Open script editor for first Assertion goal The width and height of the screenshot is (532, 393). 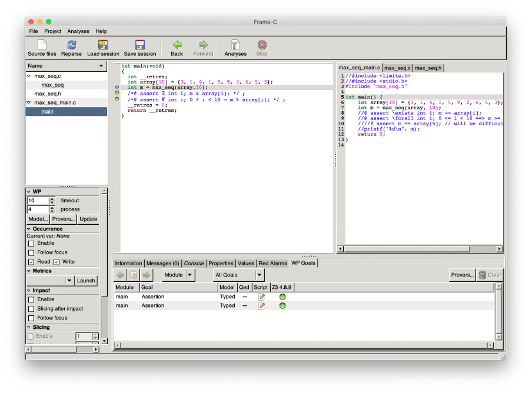pos(261,297)
